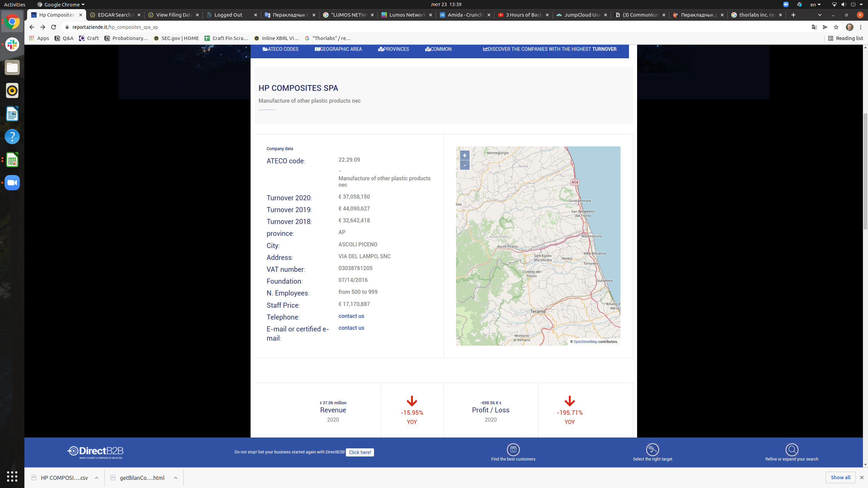The image size is (868, 488).
Task: Open the PROVINCES menu item
Action: [x=393, y=49]
